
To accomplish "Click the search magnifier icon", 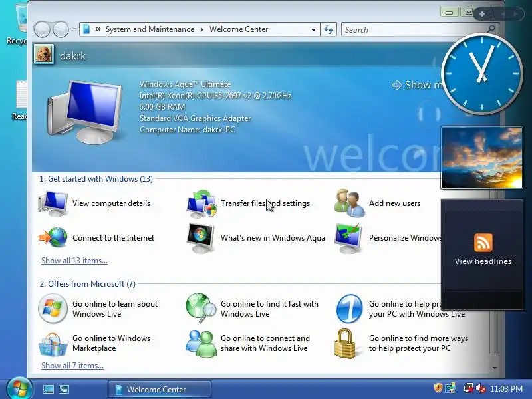I will 491,29.
